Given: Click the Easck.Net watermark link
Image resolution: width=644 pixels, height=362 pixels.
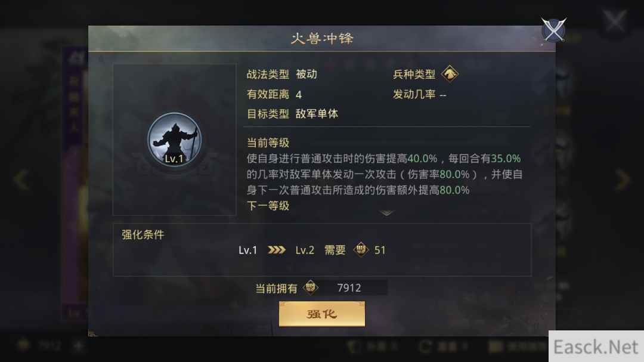Looking at the screenshot, I should [596, 346].
